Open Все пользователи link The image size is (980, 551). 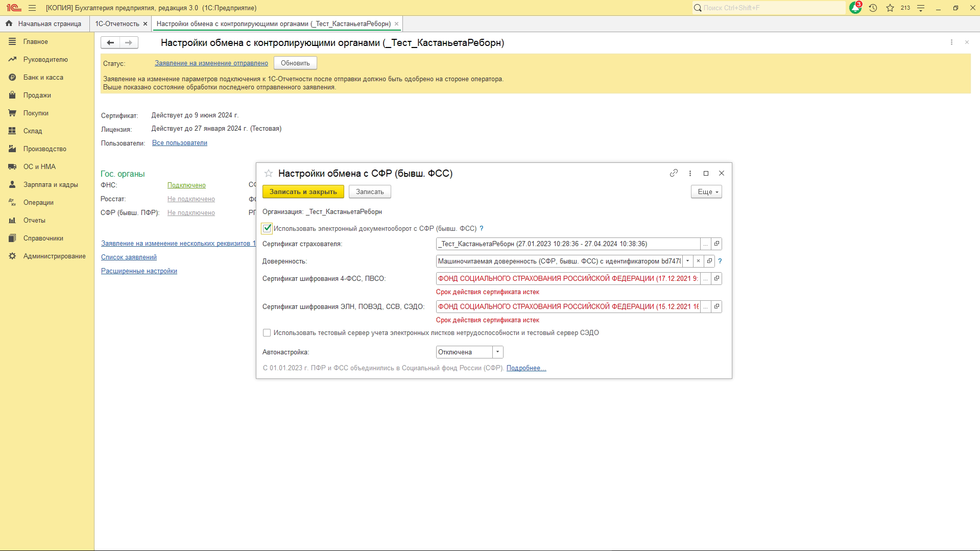click(180, 143)
